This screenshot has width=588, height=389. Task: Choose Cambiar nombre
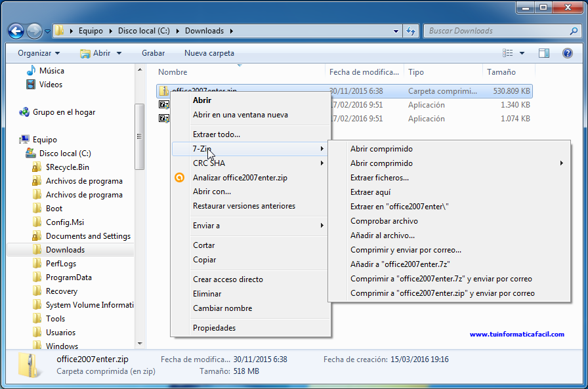click(251, 308)
